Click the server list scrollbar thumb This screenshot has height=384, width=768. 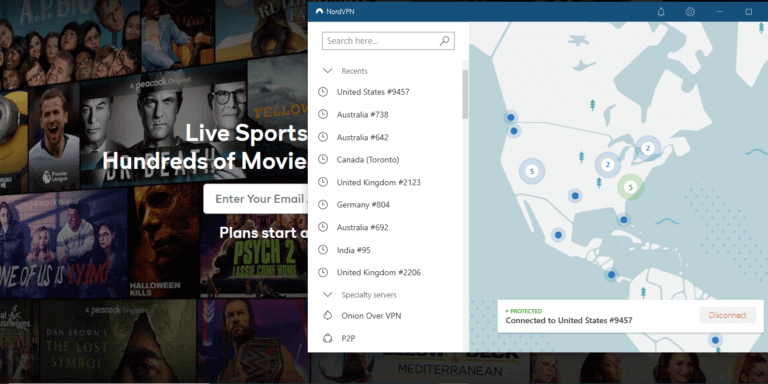click(465, 94)
